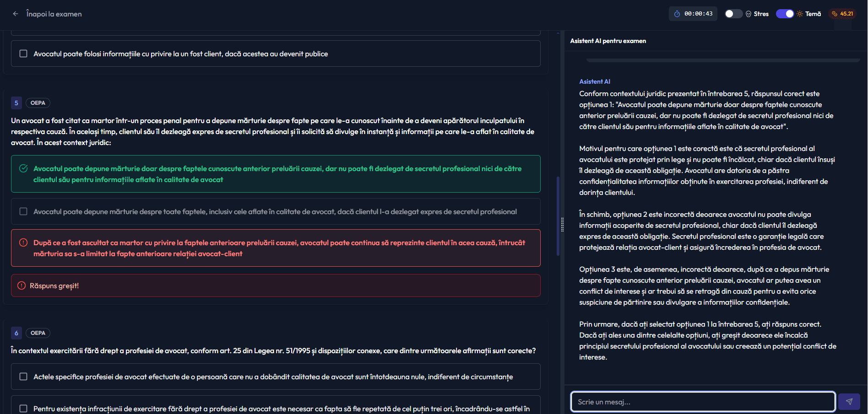868x414 pixels.
Task: Check option 'Actele specifice profesiei de avocat'
Action: (23, 376)
